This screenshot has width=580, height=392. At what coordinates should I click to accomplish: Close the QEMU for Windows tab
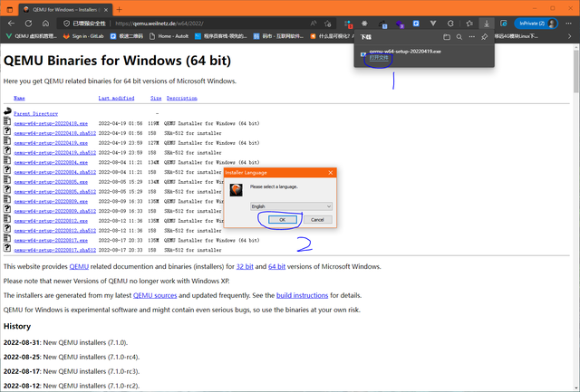pyautogui.click(x=106, y=10)
